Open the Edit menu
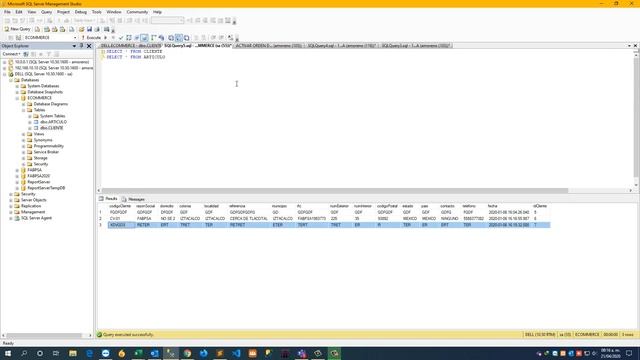The image size is (640, 360). [x=19, y=12]
